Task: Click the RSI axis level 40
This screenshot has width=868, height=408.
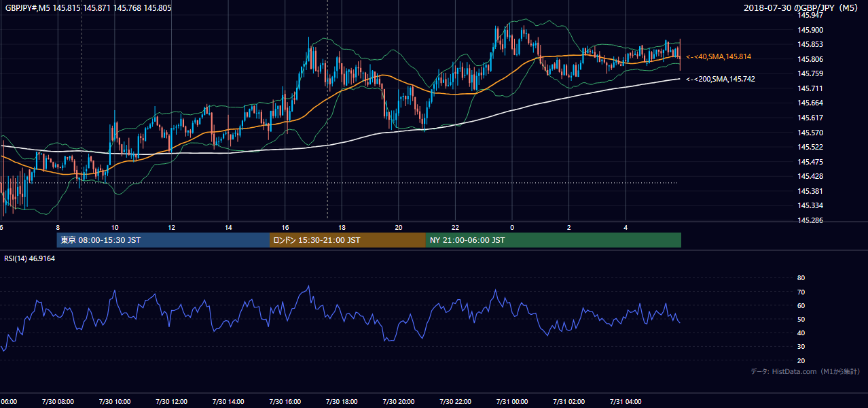Action: 801,333
